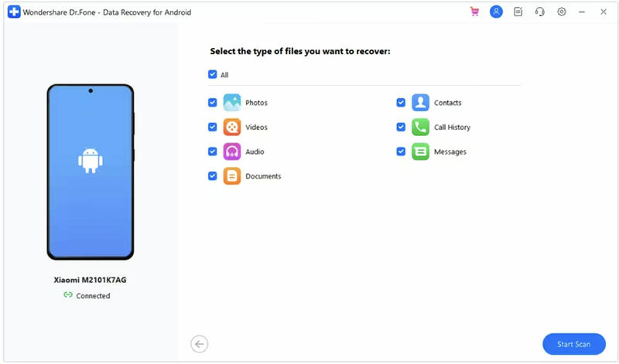Toggle the Messages checkbox
The width and height of the screenshot is (619, 364).
click(401, 151)
